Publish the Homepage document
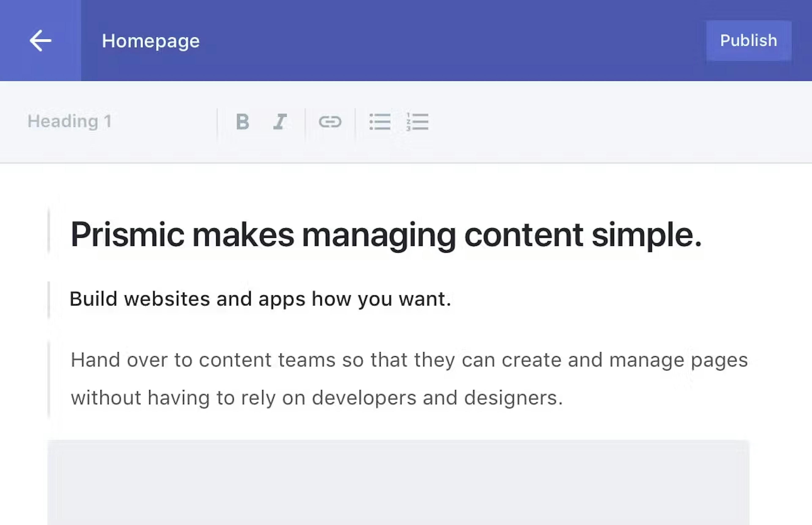The width and height of the screenshot is (812, 525). tap(749, 40)
